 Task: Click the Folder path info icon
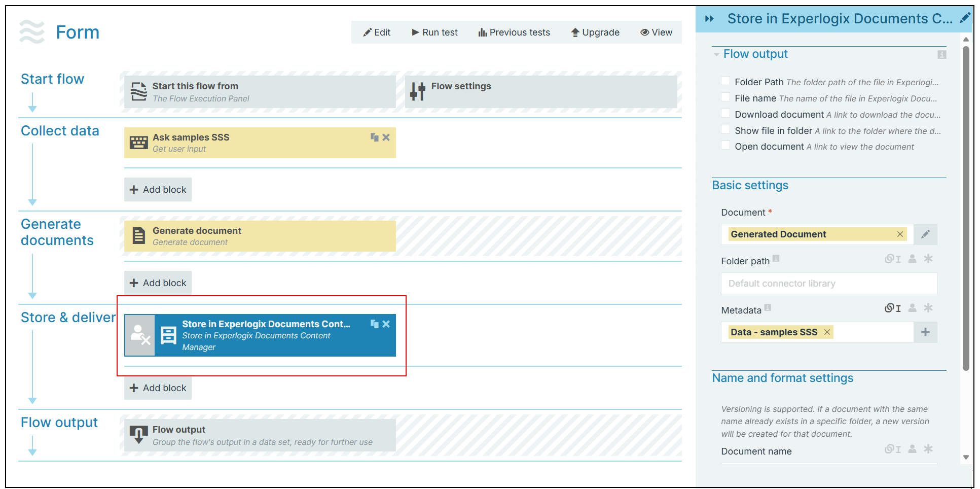(776, 258)
